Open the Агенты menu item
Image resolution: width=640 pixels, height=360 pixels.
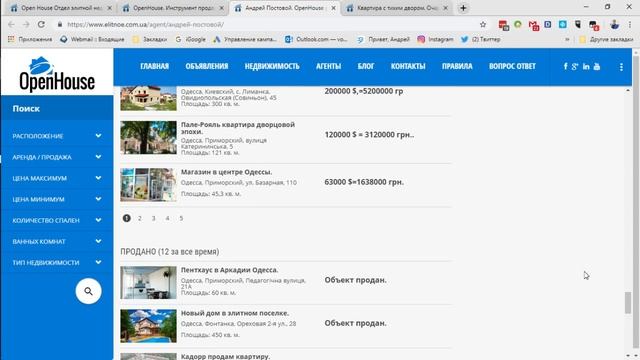(x=328, y=66)
